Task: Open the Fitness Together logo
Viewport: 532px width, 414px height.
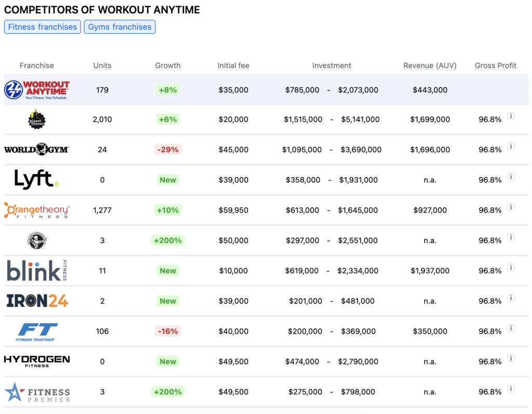Action: pyautogui.click(x=37, y=331)
